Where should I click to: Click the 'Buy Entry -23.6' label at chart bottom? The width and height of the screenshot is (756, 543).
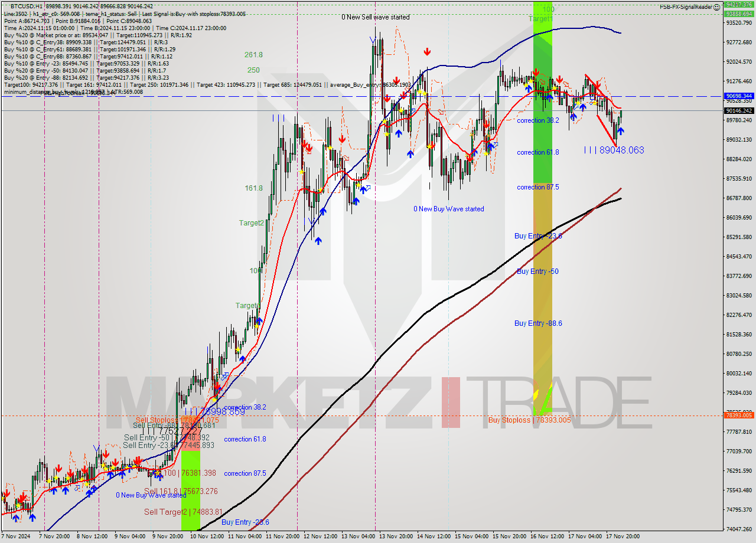pyautogui.click(x=246, y=522)
